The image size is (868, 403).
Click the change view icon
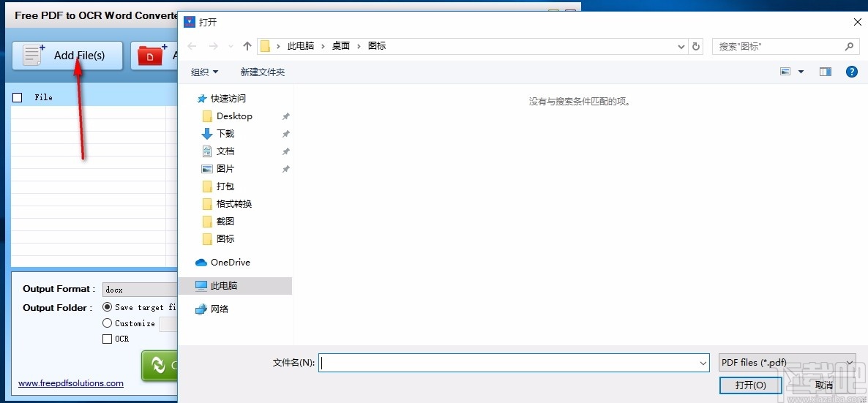(x=785, y=72)
